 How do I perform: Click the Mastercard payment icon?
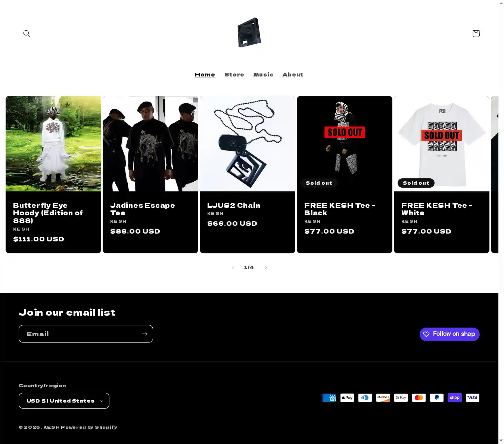point(419,398)
